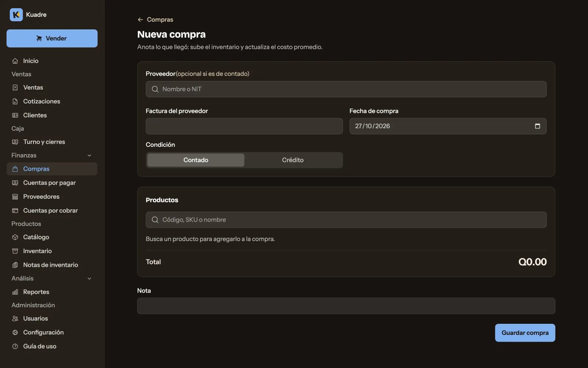Click the bar chart icon beside Reportes
Image resolution: width=588 pixels, height=368 pixels.
coord(15,292)
